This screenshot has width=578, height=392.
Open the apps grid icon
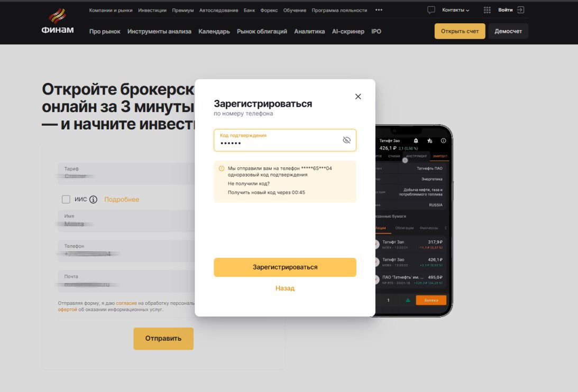click(487, 10)
